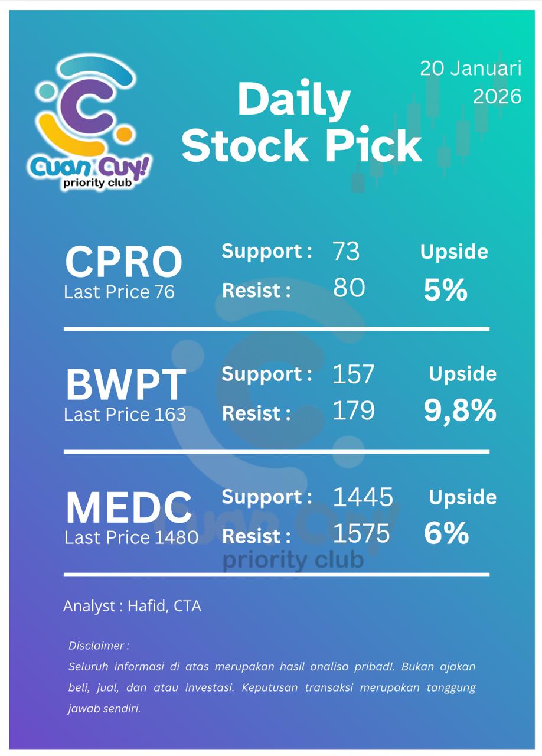Image resolution: width=542 pixels, height=756 pixels.
Task: Click the 6% upside for MEDC
Action: 446,533
